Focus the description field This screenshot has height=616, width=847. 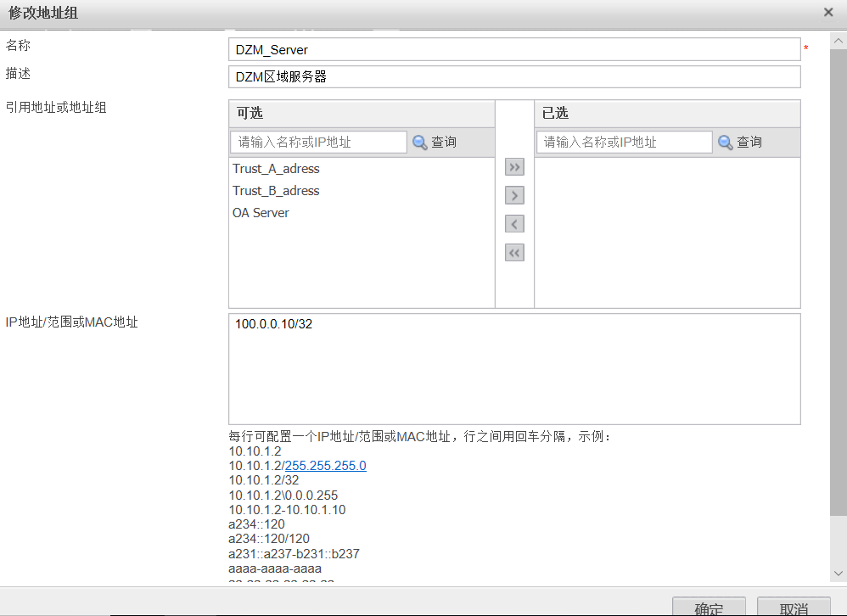click(x=514, y=76)
